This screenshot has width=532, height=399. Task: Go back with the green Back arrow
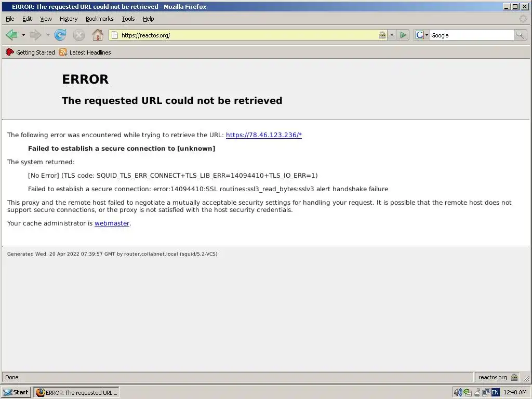tap(11, 35)
